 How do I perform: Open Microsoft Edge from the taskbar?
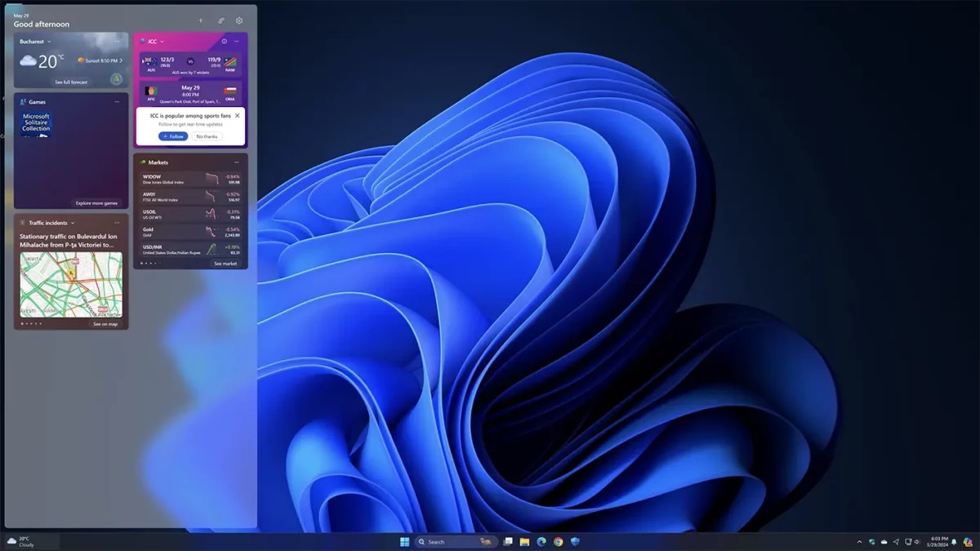point(541,541)
